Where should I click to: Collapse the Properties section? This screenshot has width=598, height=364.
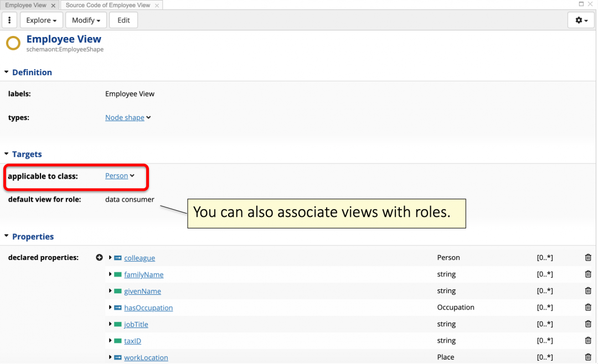click(7, 237)
